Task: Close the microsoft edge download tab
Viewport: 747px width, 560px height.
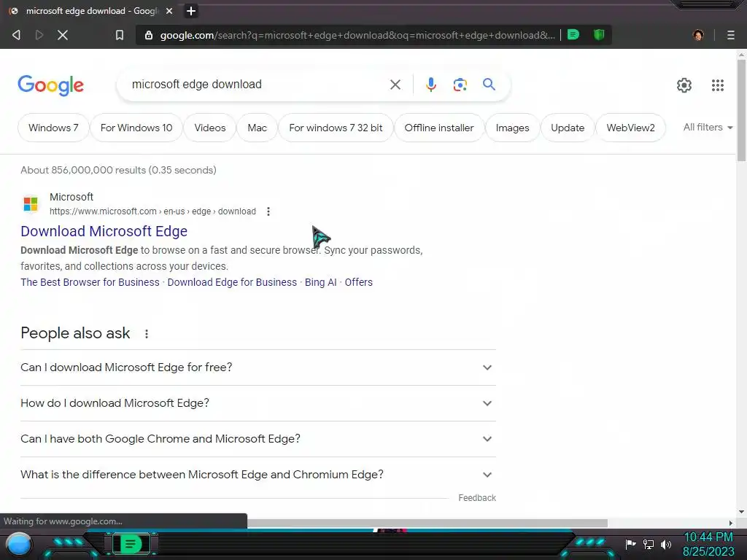Action: pos(169,11)
